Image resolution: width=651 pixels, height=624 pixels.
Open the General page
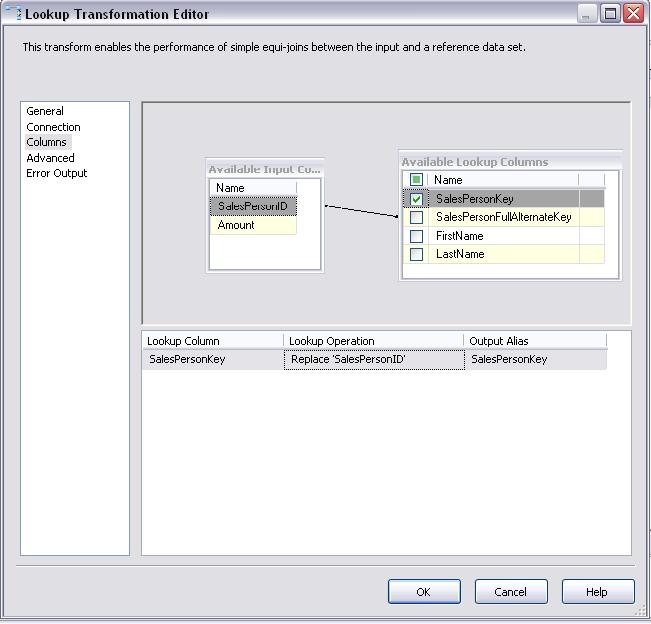pyautogui.click(x=45, y=111)
